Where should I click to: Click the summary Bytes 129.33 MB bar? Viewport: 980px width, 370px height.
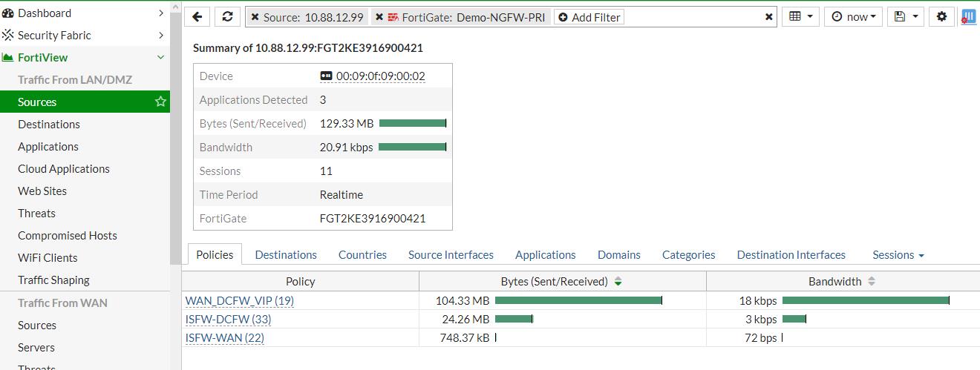(x=413, y=123)
